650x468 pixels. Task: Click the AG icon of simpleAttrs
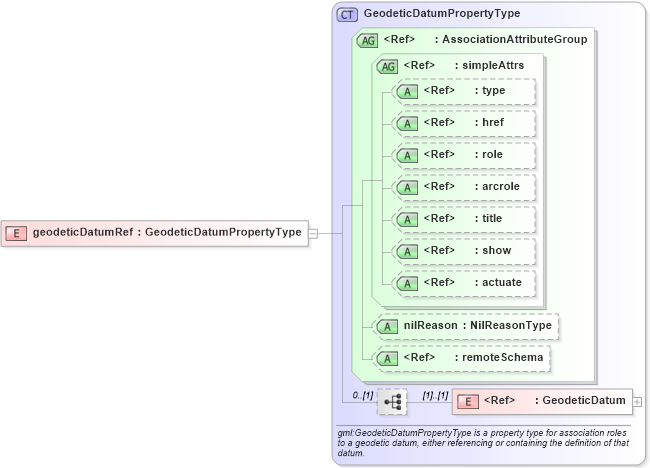tap(387, 66)
